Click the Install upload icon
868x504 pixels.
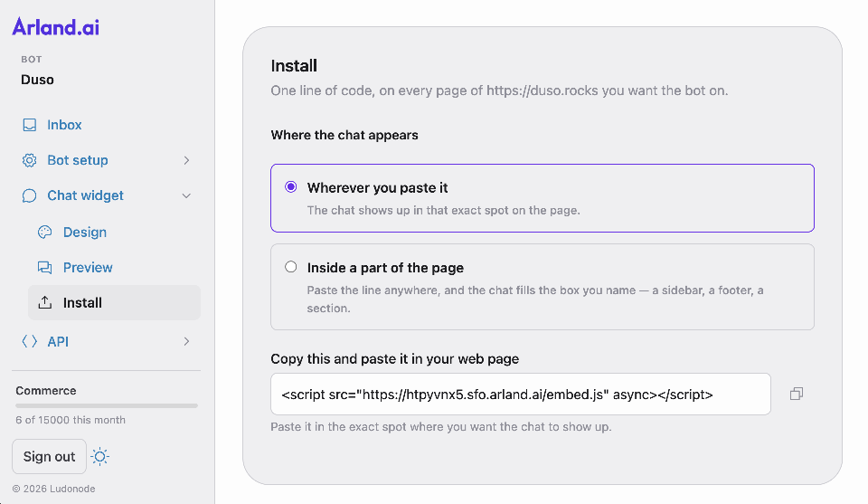point(45,302)
